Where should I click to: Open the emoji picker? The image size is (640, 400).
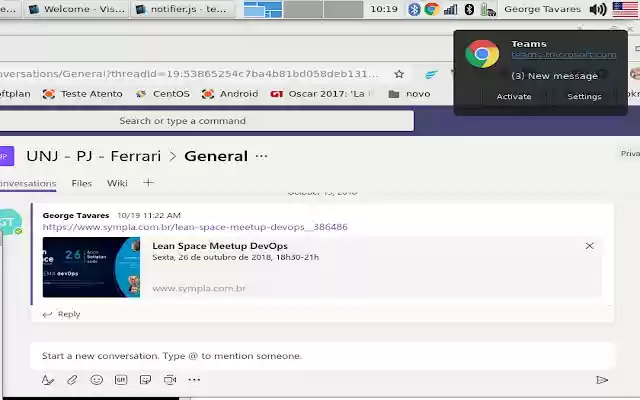click(x=97, y=380)
